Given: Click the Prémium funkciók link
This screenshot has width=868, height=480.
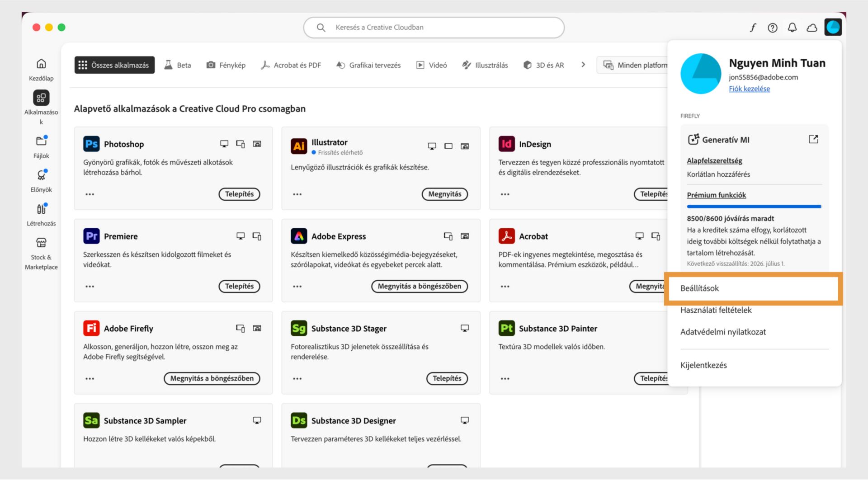Looking at the screenshot, I should (716, 195).
